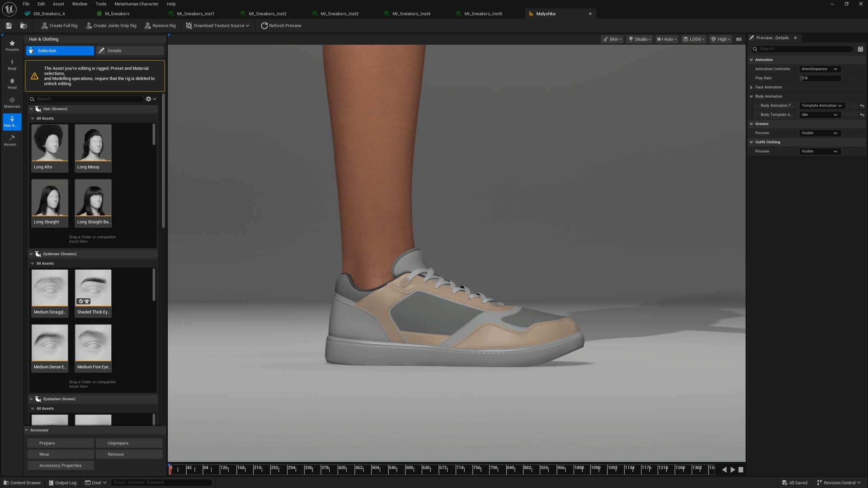The height and width of the screenshot is (488, 868).
Task: Open Download Texture Source dropdown
Action: tap(217, 26)
